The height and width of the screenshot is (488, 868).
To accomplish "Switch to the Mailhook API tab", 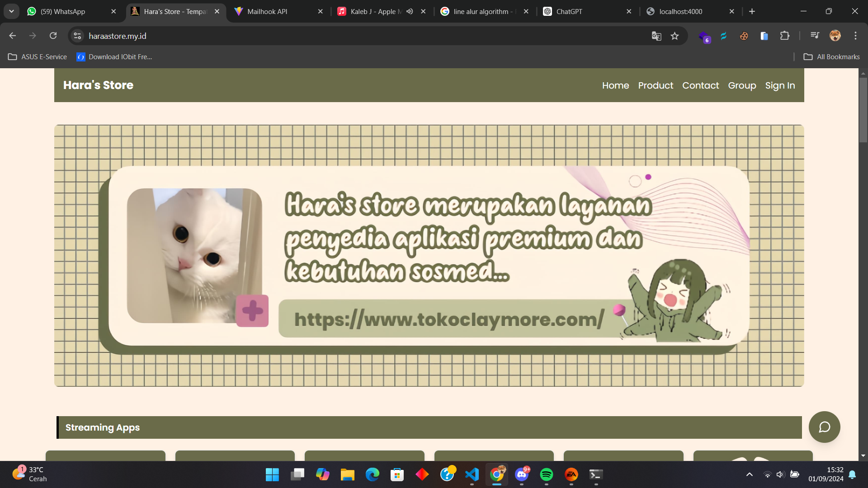I will click(279, 11).
